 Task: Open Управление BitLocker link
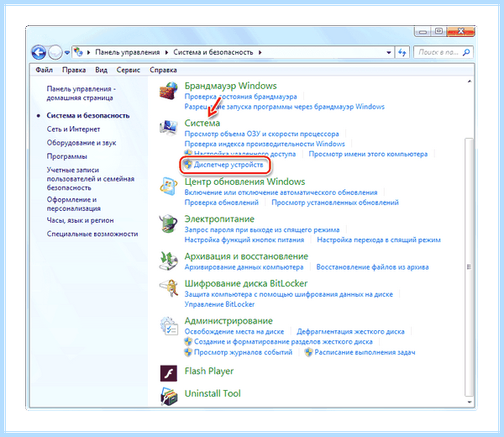tap(219, 304)
